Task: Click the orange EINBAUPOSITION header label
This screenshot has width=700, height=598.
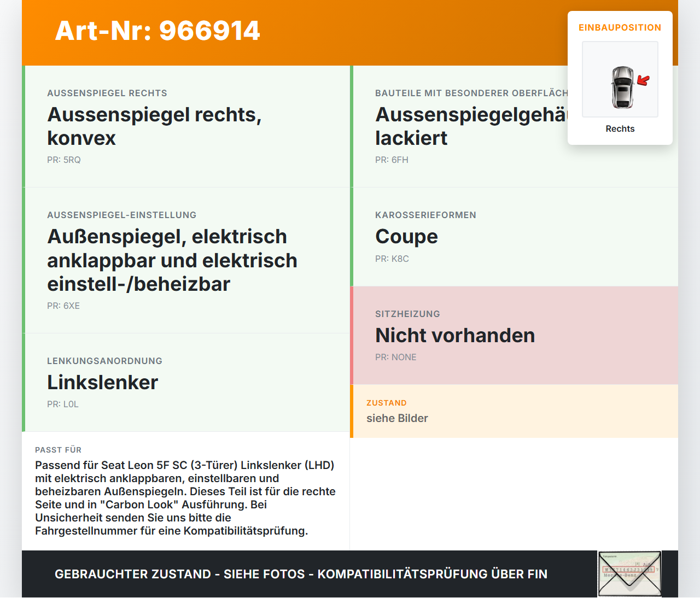Action: (x=620, y=27)
